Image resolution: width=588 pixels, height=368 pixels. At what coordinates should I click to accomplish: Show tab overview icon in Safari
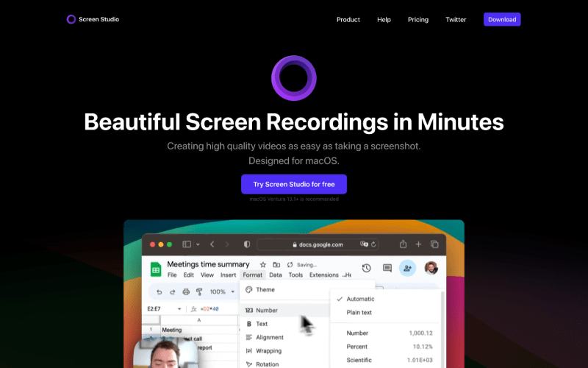coord(434,244)
